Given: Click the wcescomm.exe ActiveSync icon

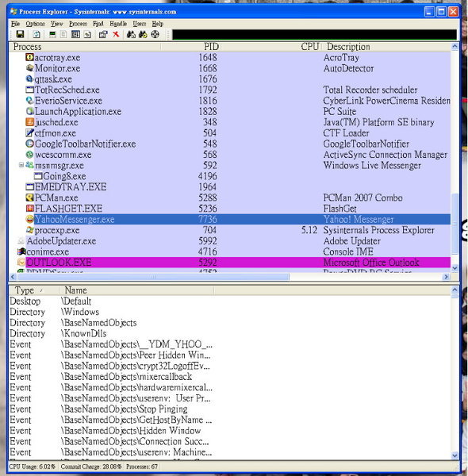Looking at the screenshot, I should pyautogui.click(x=29, y=154).
